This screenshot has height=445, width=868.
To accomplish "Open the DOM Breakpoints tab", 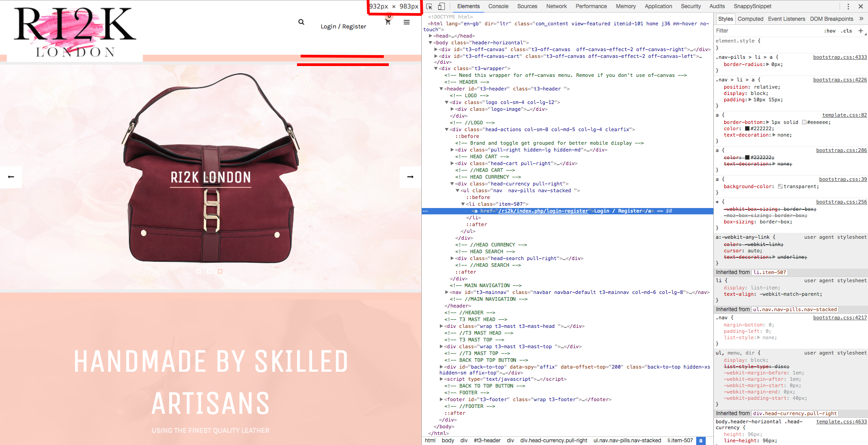I will [x=832, y=19].
